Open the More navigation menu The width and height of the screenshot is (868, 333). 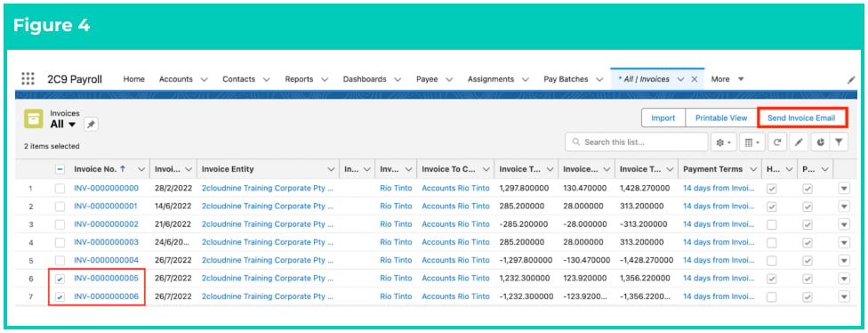[x=727, y=79]
